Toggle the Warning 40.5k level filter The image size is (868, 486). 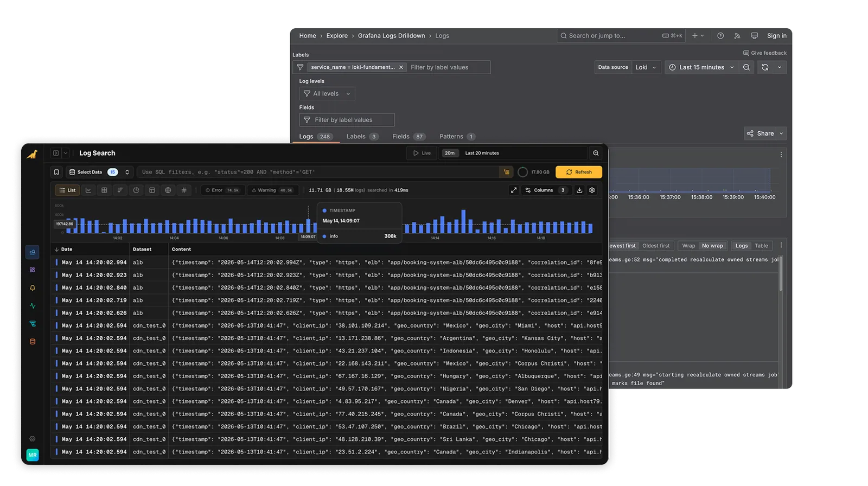pyautogui.click(x=272, y=190)
